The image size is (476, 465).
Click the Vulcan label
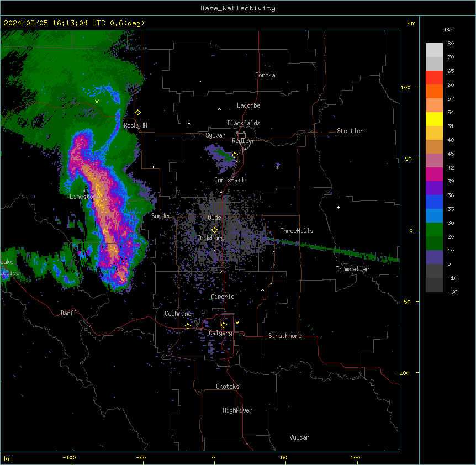click(x=300, y=437)
